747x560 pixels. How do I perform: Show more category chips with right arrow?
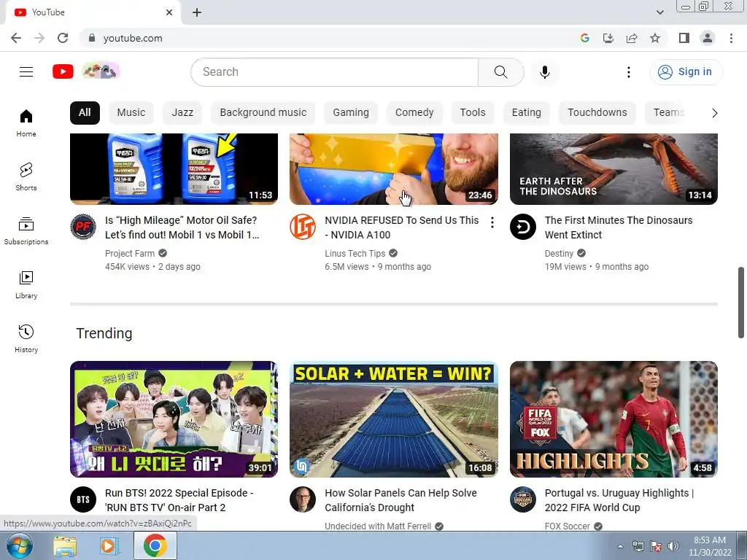click(714, 113)
